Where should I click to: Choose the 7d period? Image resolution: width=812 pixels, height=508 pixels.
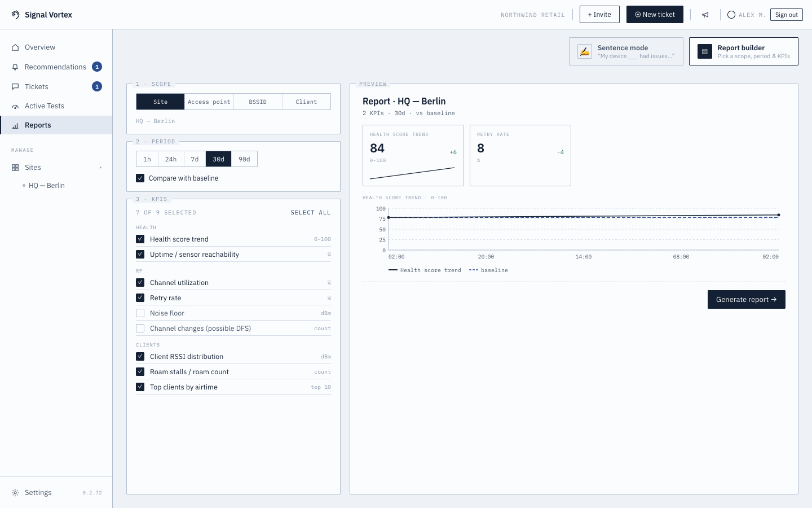pyautogui.click(x=195, y=159)
